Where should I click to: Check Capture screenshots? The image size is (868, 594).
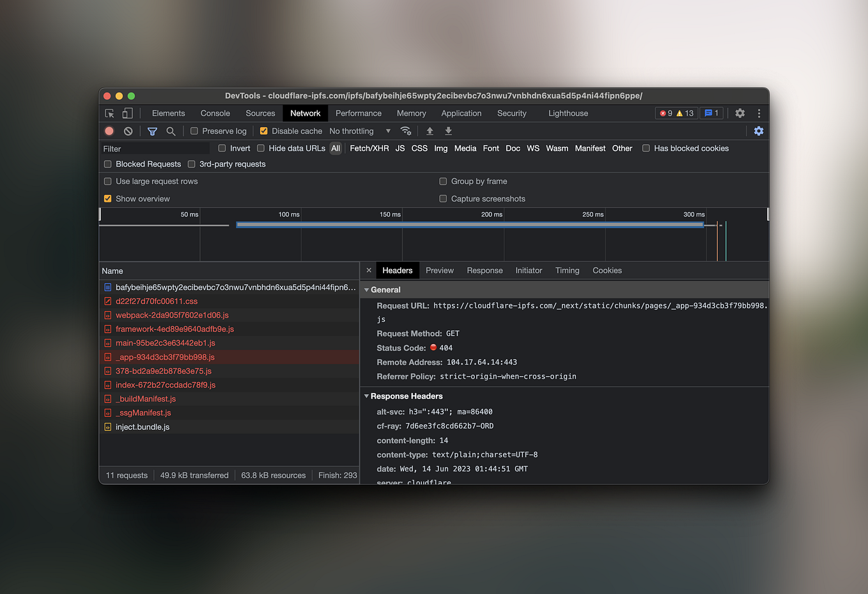coord(443,199)
